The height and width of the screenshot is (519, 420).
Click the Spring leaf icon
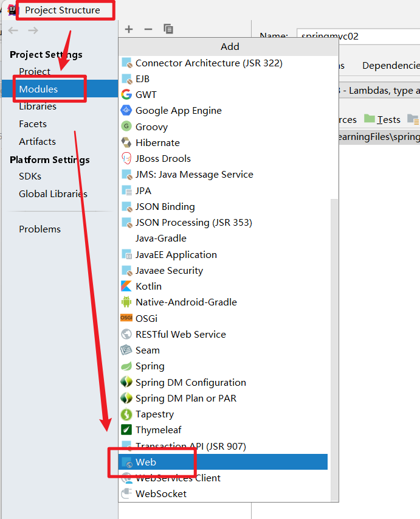coord(126,366)
